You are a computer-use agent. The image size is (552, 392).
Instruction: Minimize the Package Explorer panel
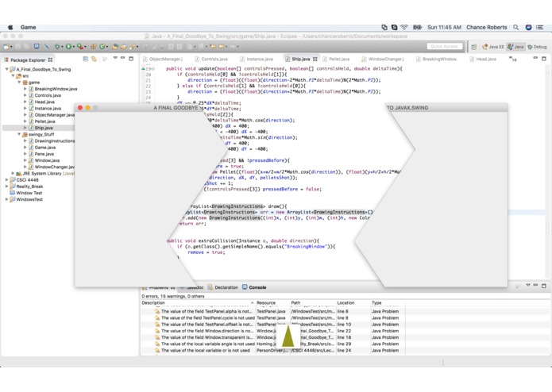coord(122,58)
